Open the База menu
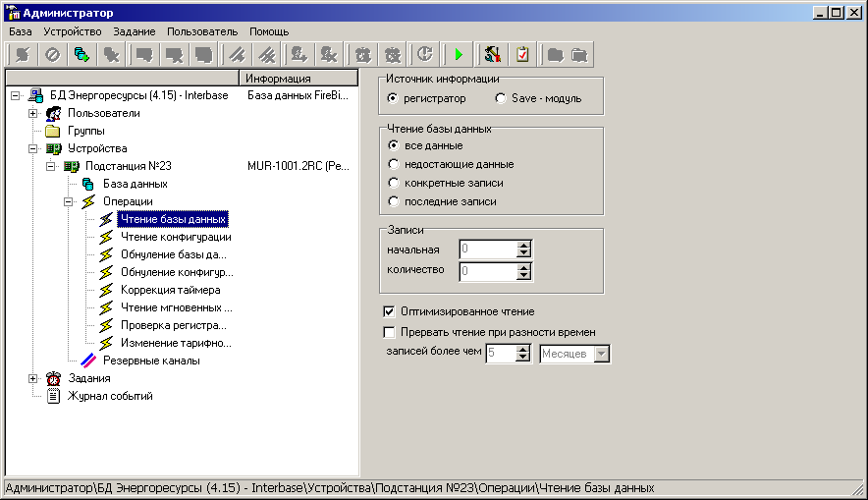868x500 pixels. click(21, 31)
